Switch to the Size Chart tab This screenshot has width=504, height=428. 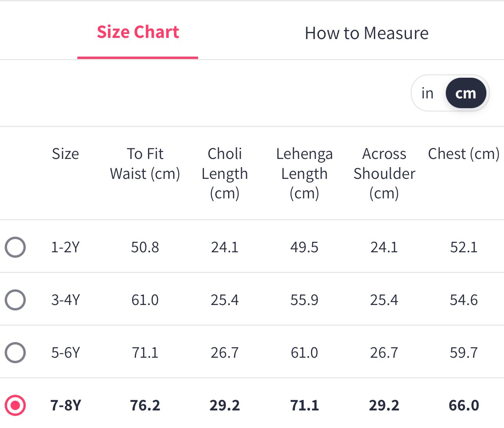click(138, 32)
